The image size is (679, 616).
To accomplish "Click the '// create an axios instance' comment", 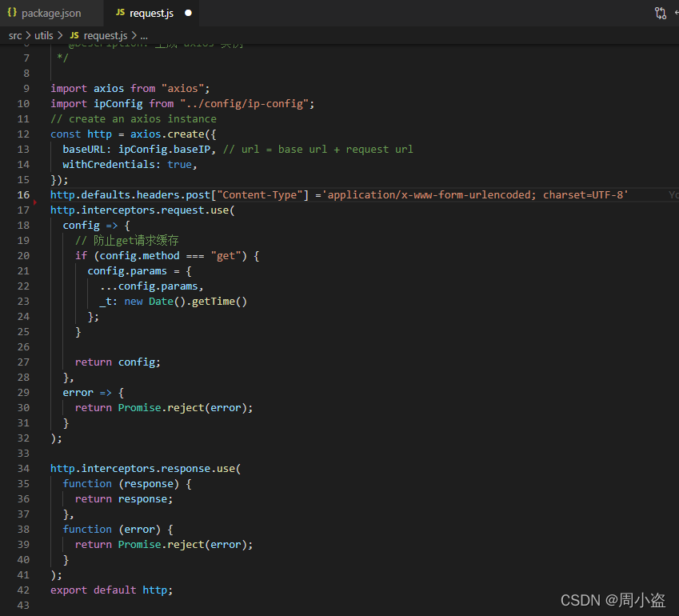I will click(x=134, y=119).
